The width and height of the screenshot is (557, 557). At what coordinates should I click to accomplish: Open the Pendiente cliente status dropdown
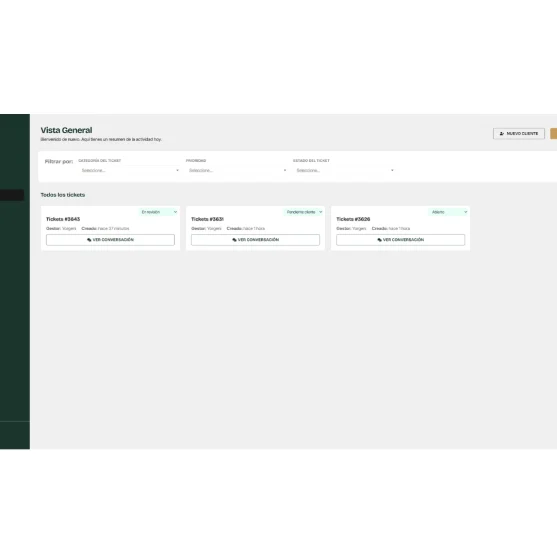pos(304,212)
